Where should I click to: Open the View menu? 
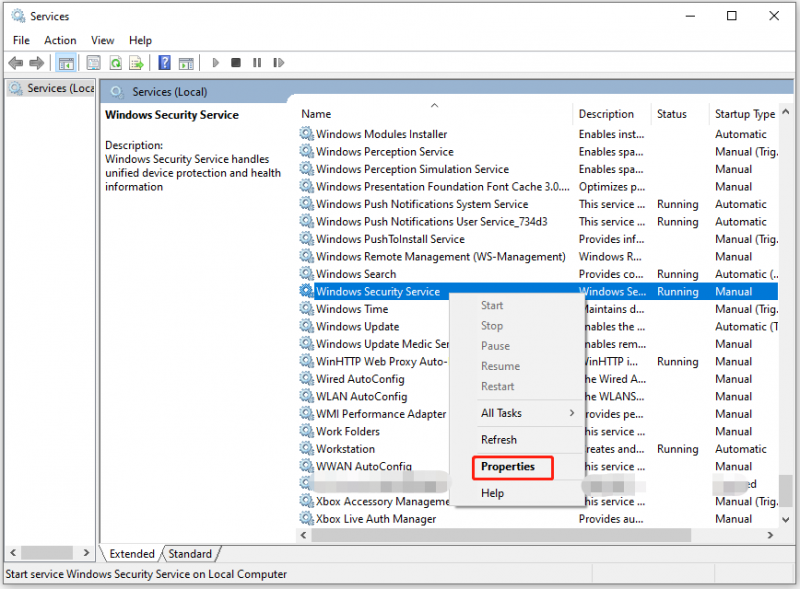coord(103,40)
